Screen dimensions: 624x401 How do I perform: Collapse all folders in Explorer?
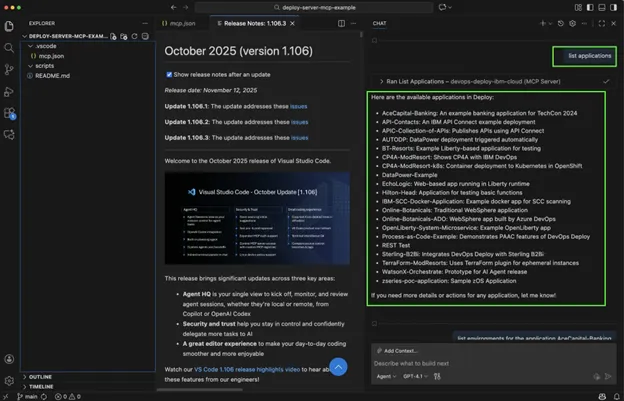145,36
